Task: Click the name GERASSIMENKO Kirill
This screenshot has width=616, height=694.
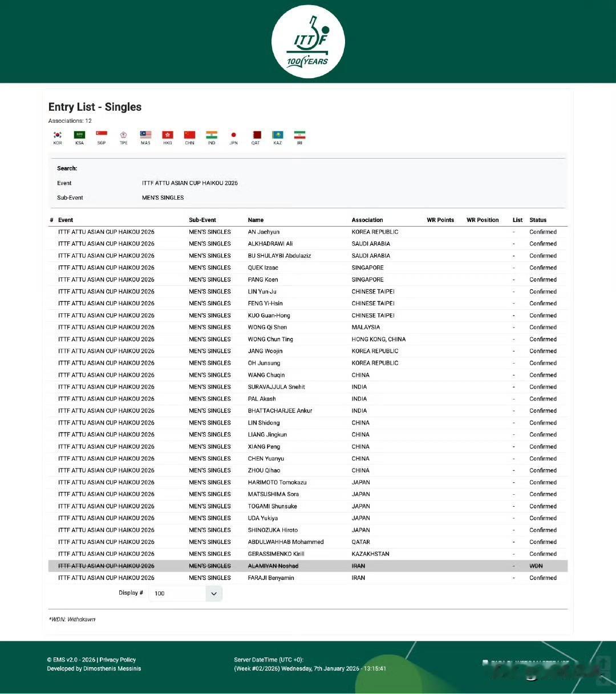Action: (x=276, y=554)
